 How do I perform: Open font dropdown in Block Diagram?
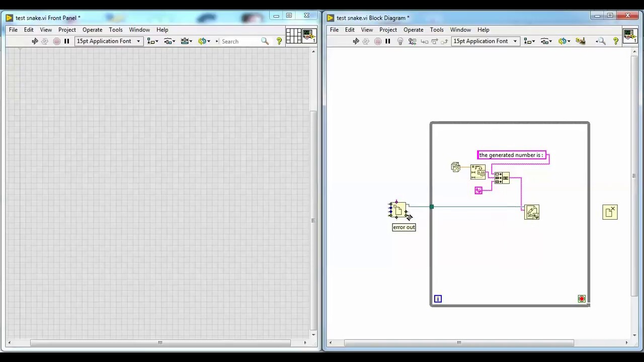click(x=485, y=41)
